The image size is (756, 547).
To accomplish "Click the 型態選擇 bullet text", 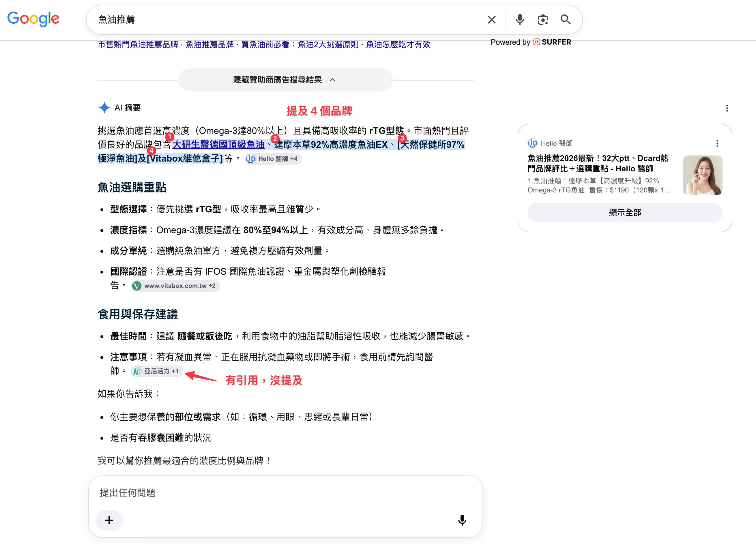I will pyautogui.click(x=216, y=209).
